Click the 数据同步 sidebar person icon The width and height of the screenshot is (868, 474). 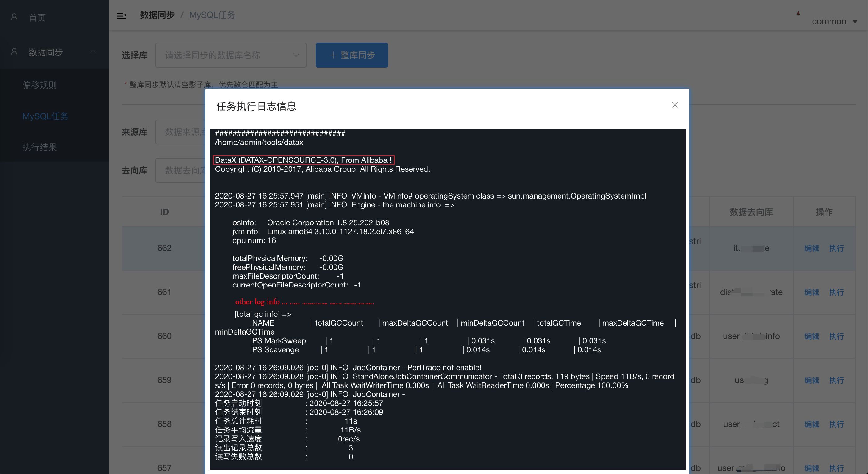14,52
